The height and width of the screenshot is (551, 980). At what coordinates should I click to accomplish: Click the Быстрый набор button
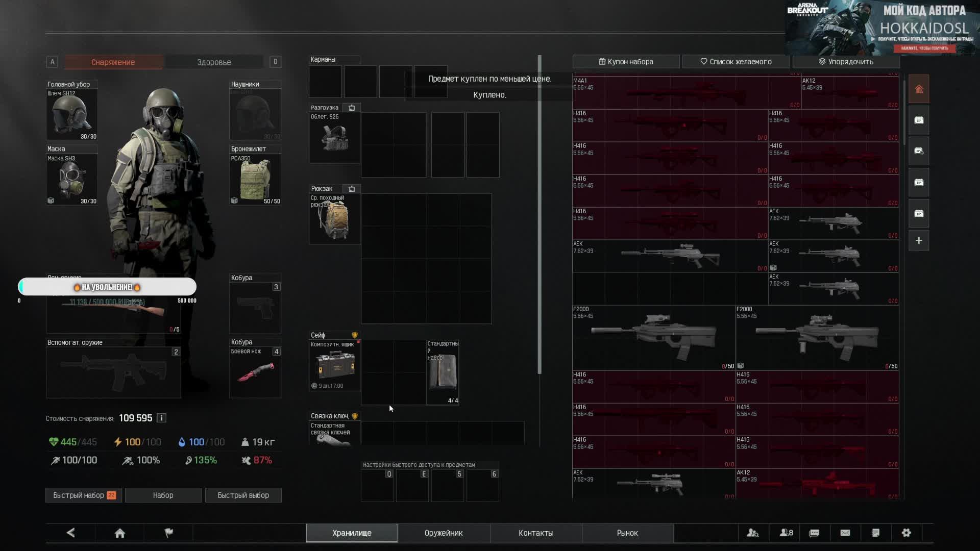click(x=84, y=495)
